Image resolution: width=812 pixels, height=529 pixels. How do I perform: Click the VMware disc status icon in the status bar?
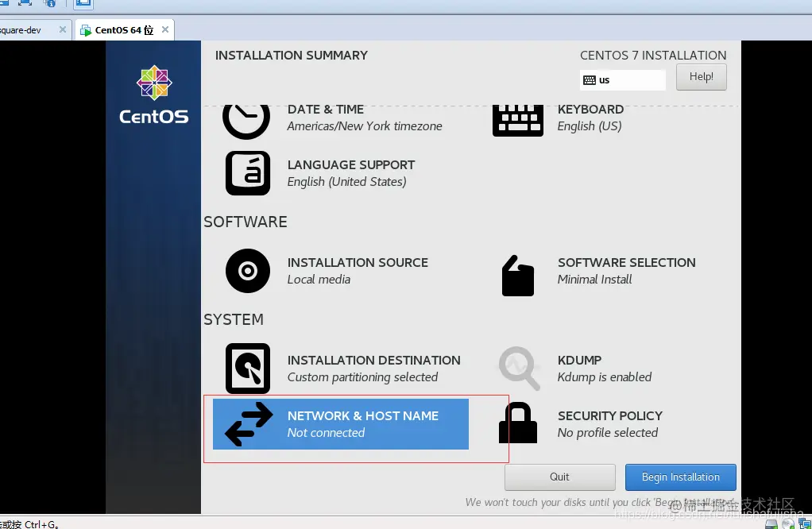[787, 523]
